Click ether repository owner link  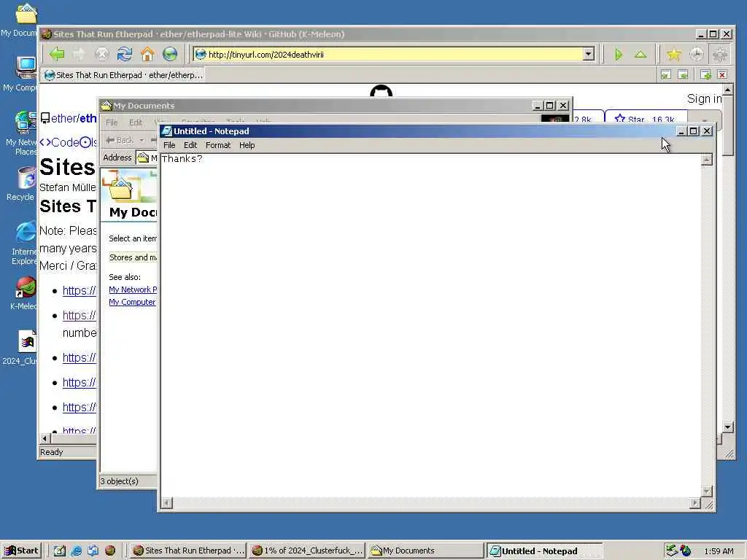63,118
